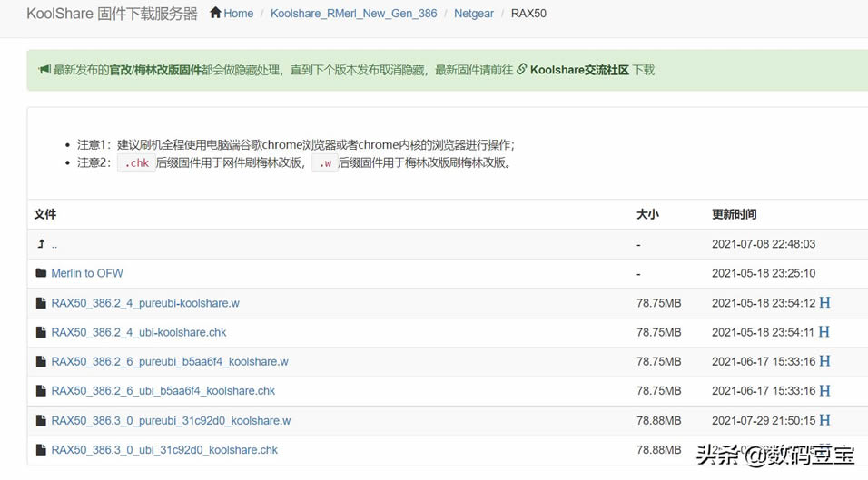Click KoolShare 固件下载服务器 site title

pyautogui.click(x=112, y=14)
